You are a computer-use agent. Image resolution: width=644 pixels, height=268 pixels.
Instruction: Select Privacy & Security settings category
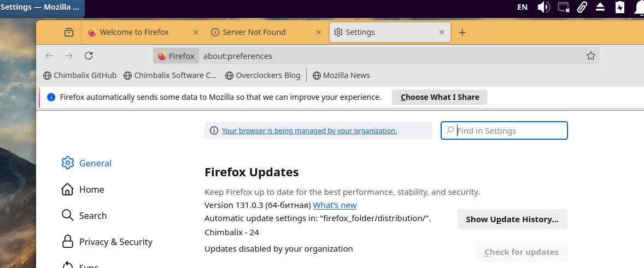[115, 242]
